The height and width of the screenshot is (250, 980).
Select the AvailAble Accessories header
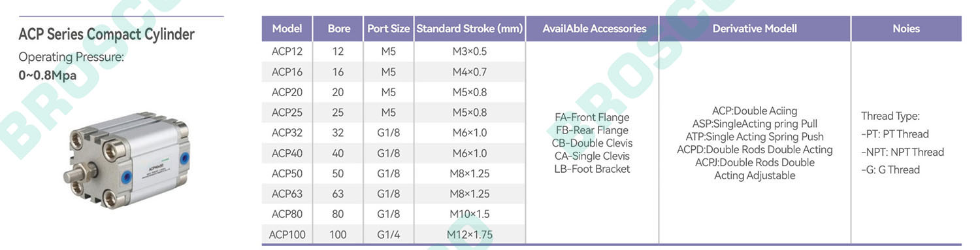coord(593,28)
